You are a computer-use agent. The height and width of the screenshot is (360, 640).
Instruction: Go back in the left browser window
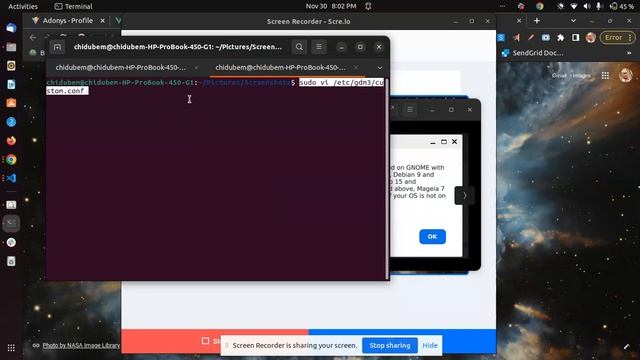tap(33, 38)
